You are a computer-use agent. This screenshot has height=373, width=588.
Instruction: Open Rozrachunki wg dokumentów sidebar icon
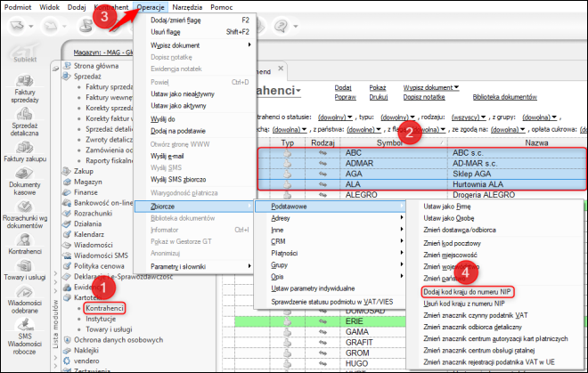pos(25,215)
